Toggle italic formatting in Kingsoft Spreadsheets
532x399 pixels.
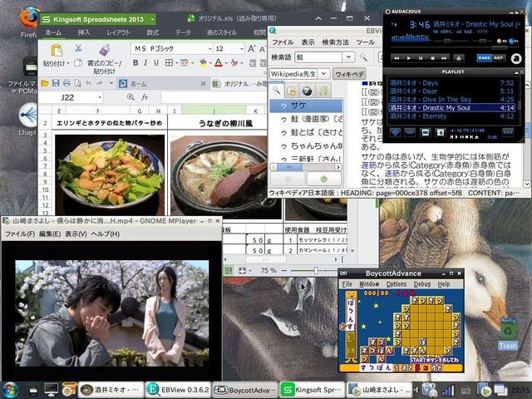coord(145,63)
